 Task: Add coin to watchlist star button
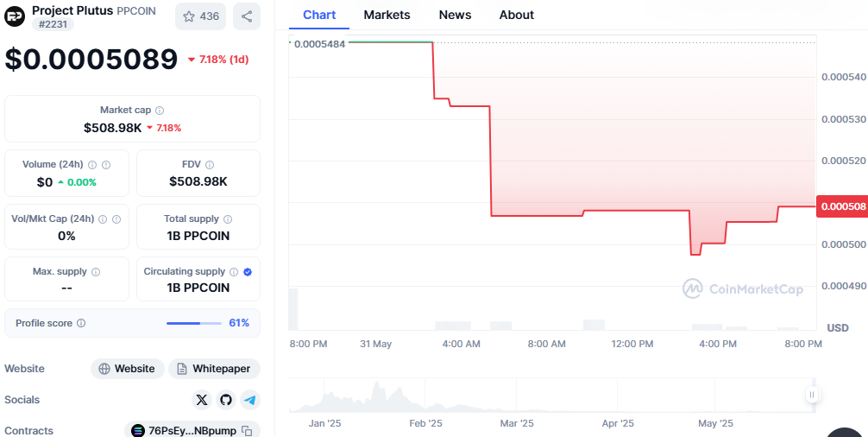pos(200,16)
